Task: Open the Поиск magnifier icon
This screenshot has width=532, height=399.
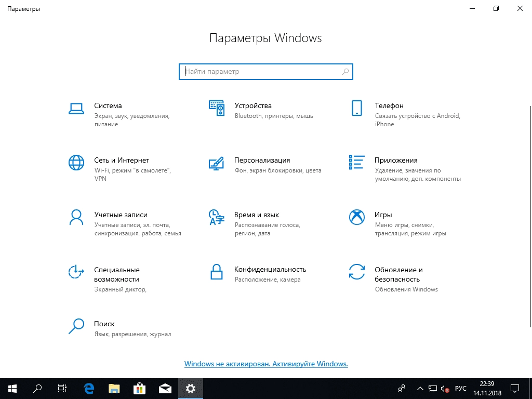Action: [x=76, y=326]
